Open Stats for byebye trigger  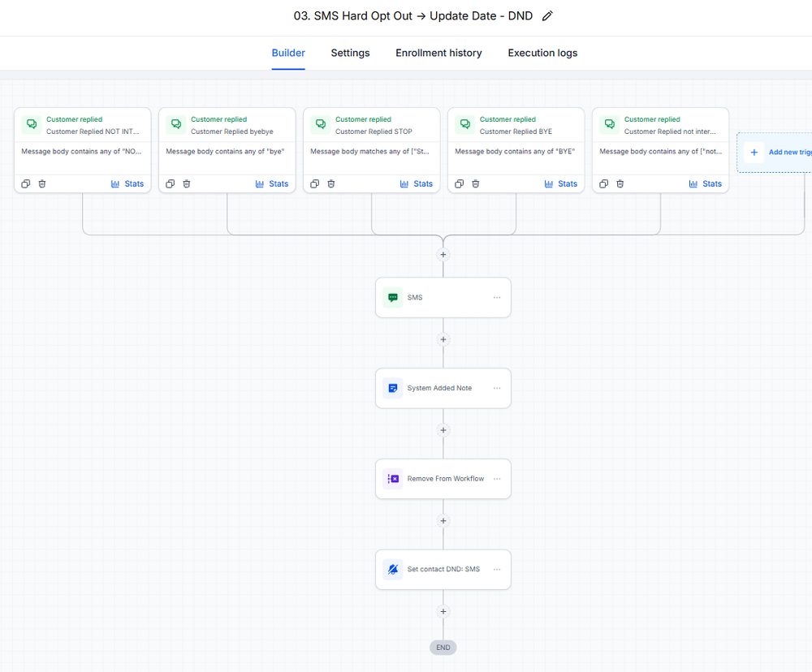tap(272, 183)
